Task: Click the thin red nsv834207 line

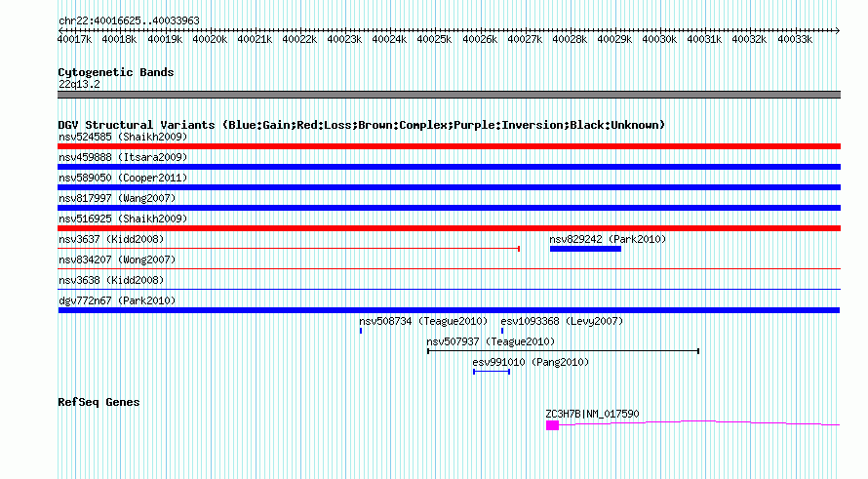Action: pyautogui.click(x=449, y=269)
